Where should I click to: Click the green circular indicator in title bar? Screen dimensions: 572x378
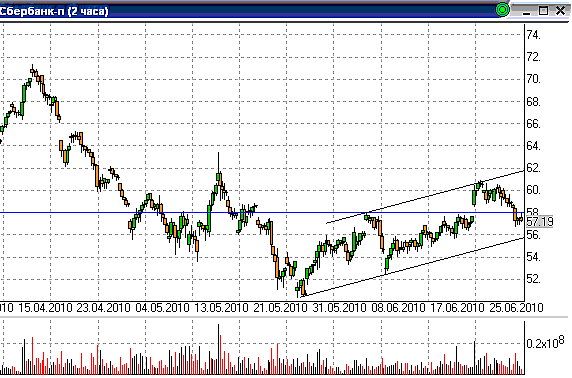click(x=502, y=10)
